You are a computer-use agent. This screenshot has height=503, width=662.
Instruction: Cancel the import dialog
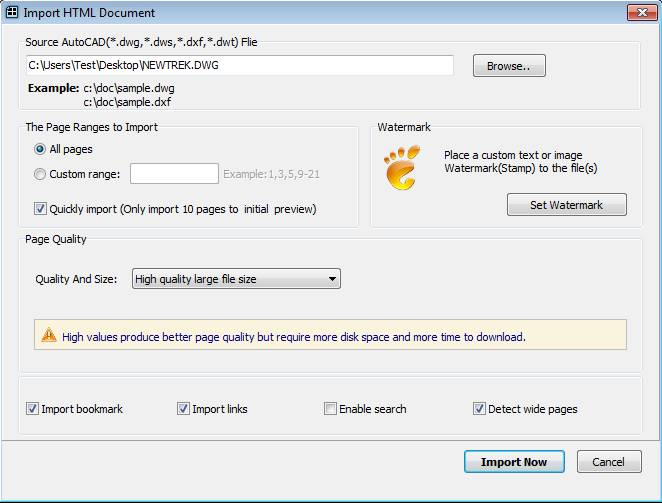point(608,462)
